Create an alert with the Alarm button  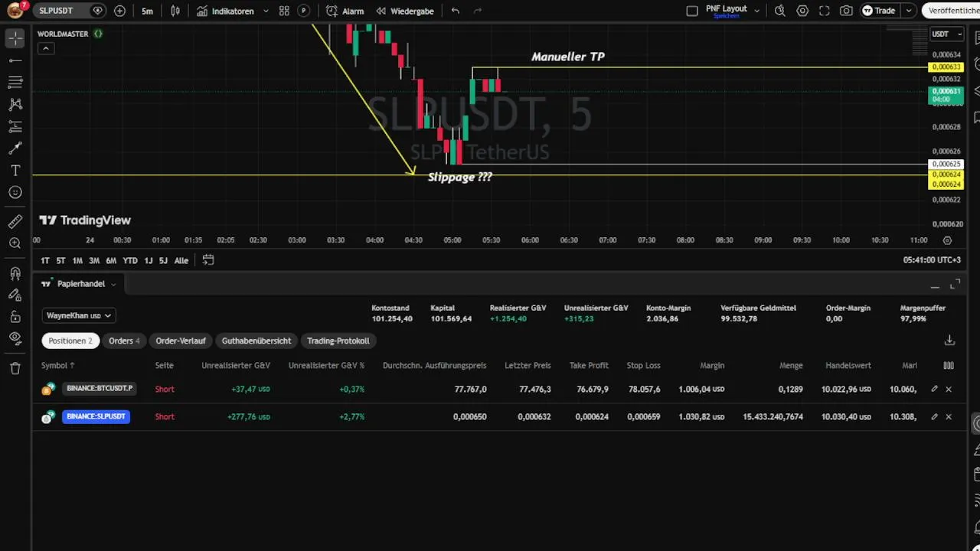345,11
